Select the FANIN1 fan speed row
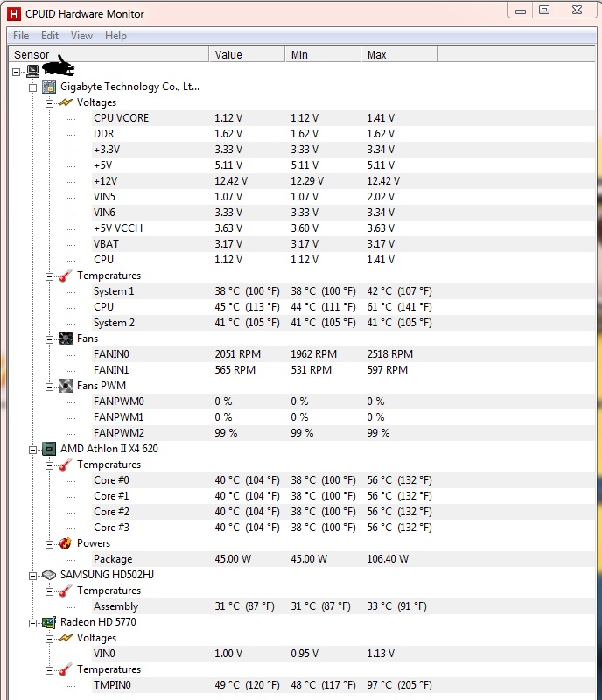 coord(343,369)
